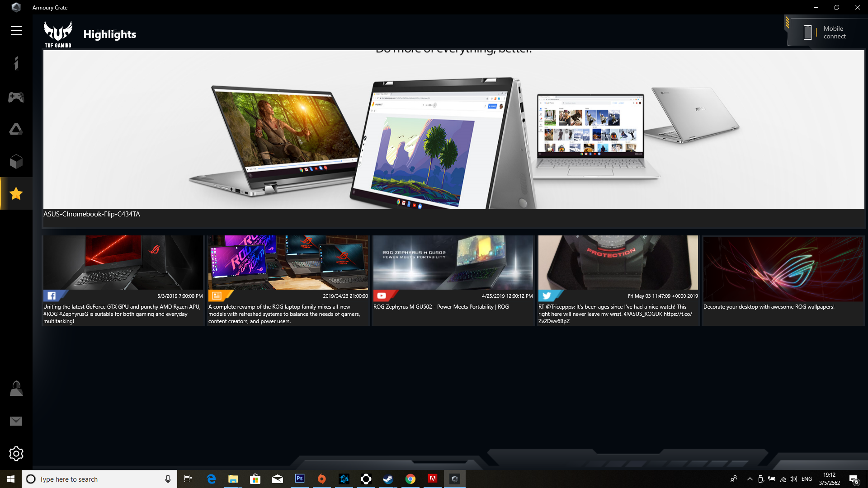Click the YouTube icon on third card
This screenshot has width=868, height=488.
point(382,296)
